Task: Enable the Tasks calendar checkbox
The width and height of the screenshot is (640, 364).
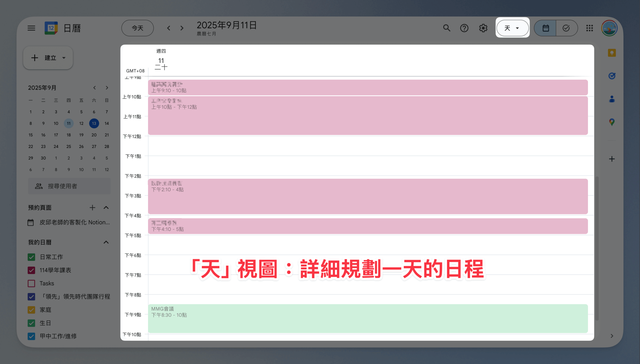Action: (x=31, y=284)
